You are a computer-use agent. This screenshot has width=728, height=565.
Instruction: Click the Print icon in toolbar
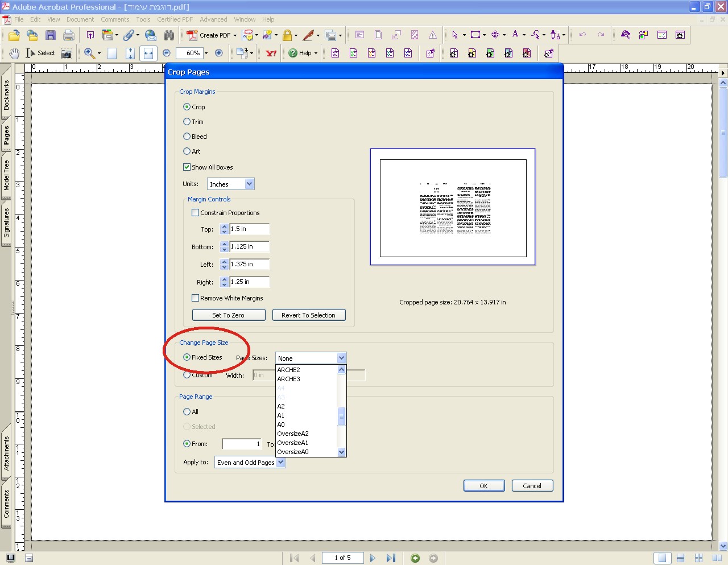(x=69, y=35)
